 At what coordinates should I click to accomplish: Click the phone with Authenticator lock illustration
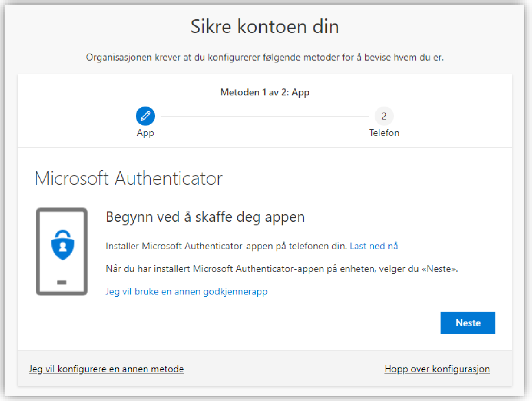click(62, 252)
